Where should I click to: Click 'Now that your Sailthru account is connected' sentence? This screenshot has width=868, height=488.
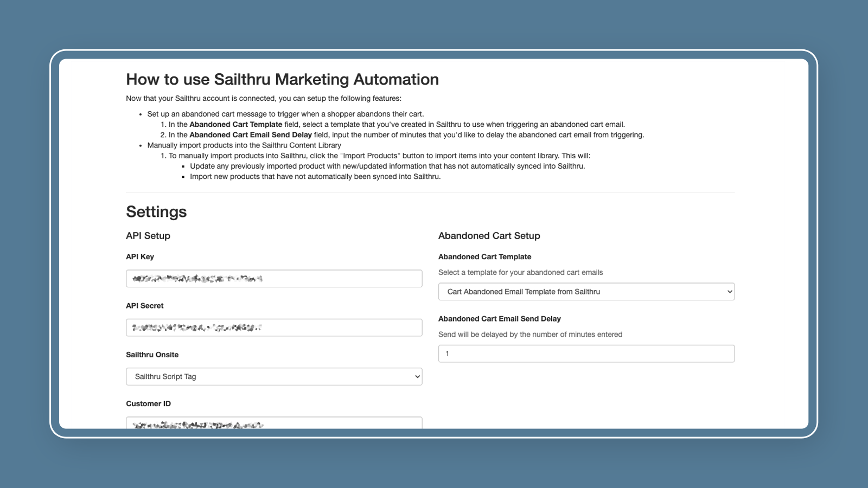tap(264, 99)
